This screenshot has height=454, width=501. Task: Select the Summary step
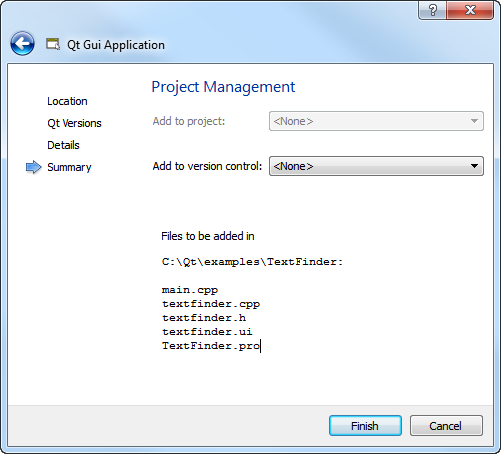tap(69, 167)
